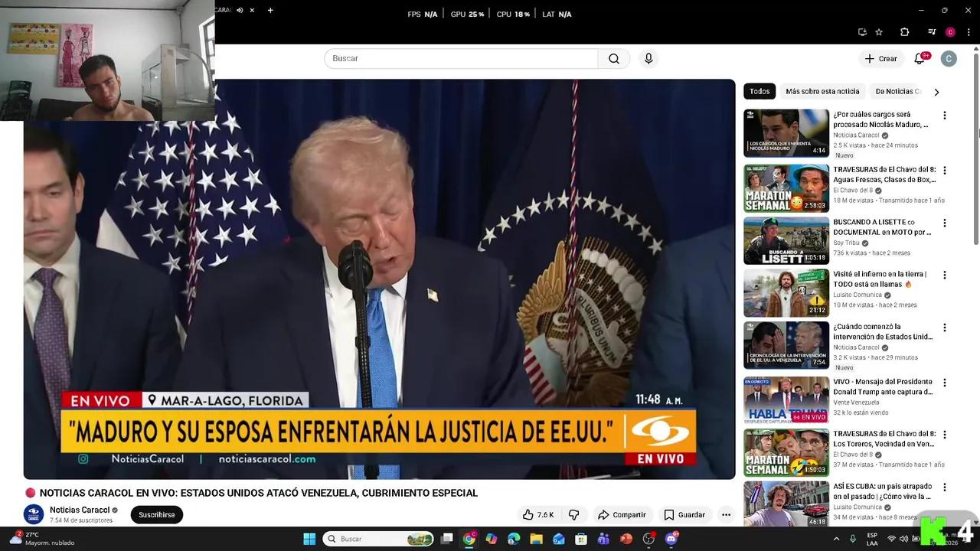The image size is (980, 551).
Task: Open options for 'Visité el infierno en la tierra' video
Action: click(x=944, y=275)
